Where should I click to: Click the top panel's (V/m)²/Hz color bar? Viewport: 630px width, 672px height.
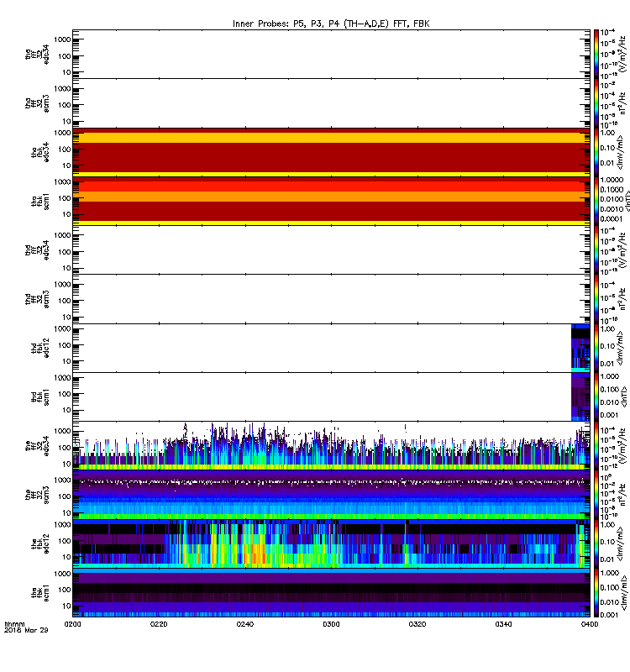coord(596,54)
